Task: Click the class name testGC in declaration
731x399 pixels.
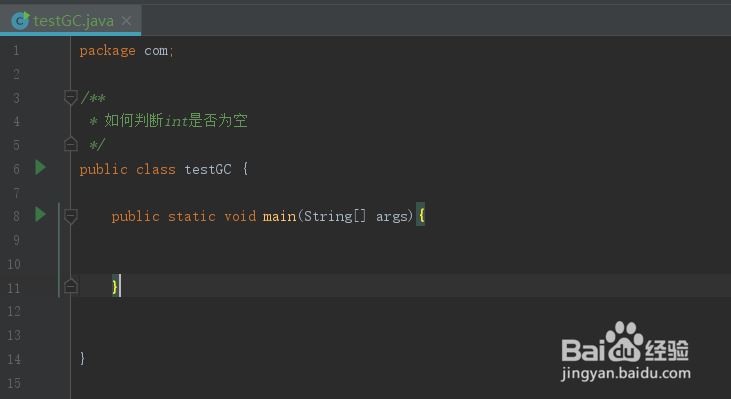Action: (208, 169)
